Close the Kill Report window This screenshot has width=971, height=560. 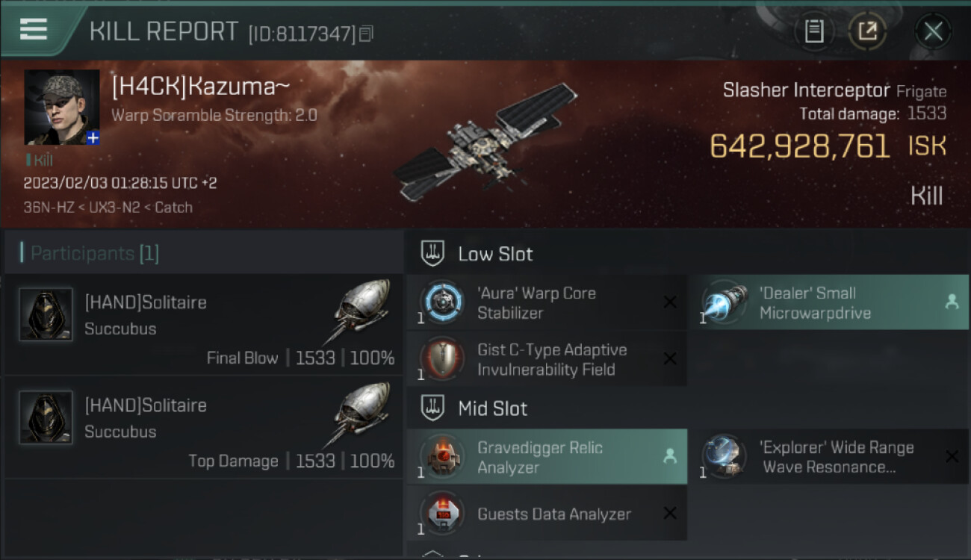(933, 31)
